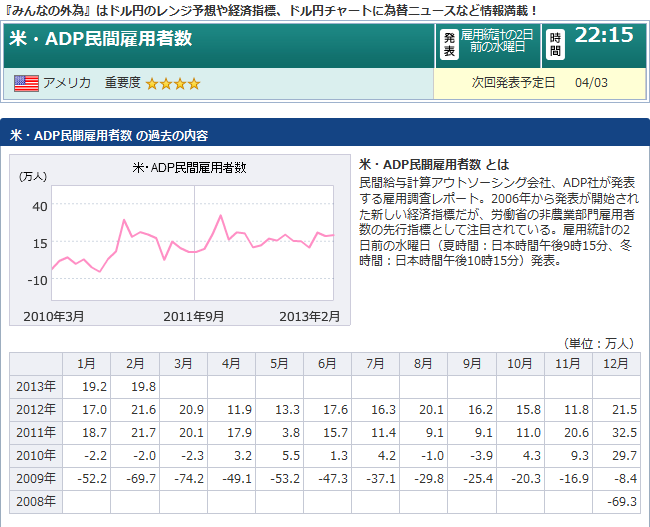The image size is (650, 527).
Task: Click the 19.8 value for February 2013
Action: point(133,386)
